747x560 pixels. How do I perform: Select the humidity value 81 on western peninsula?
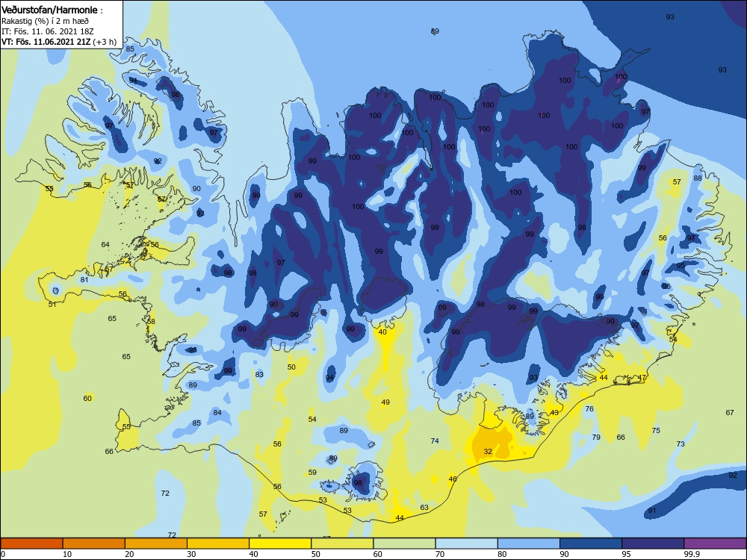(x=84, y=279)
